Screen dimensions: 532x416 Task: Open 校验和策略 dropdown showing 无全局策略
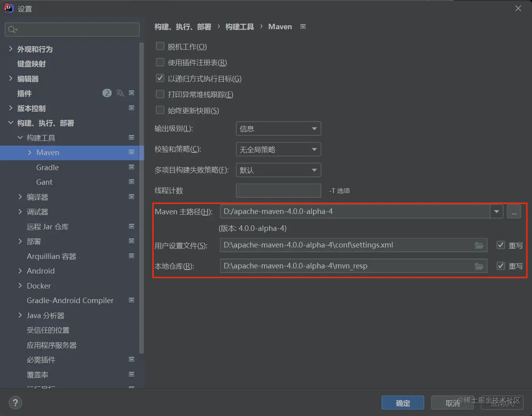click(x=278, y=149)
